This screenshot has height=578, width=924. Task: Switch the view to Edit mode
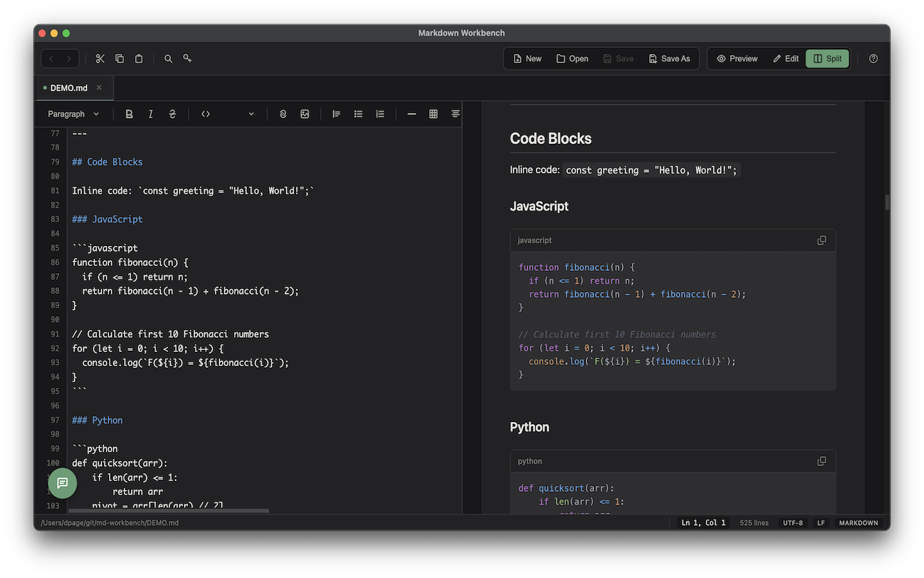tap(785, 58)
